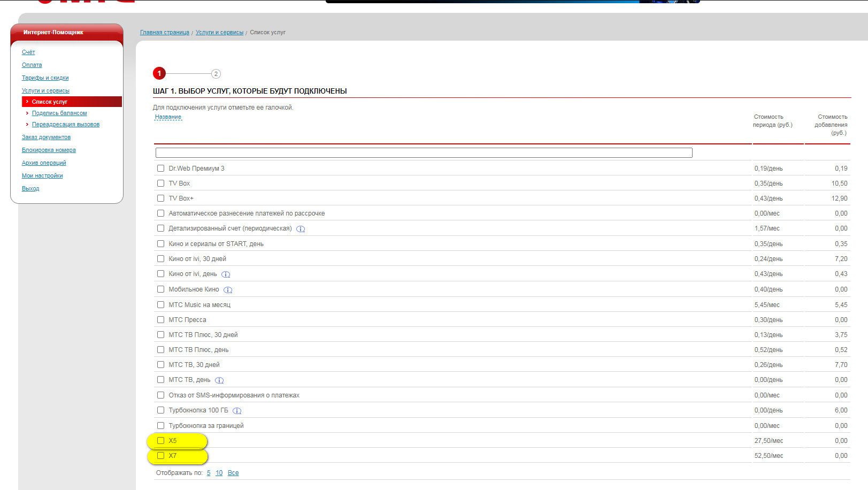This screenshot has width=868, height=490.
Task: Select МТС Music на месяц checkbox
Action: (x=160, y=304)
